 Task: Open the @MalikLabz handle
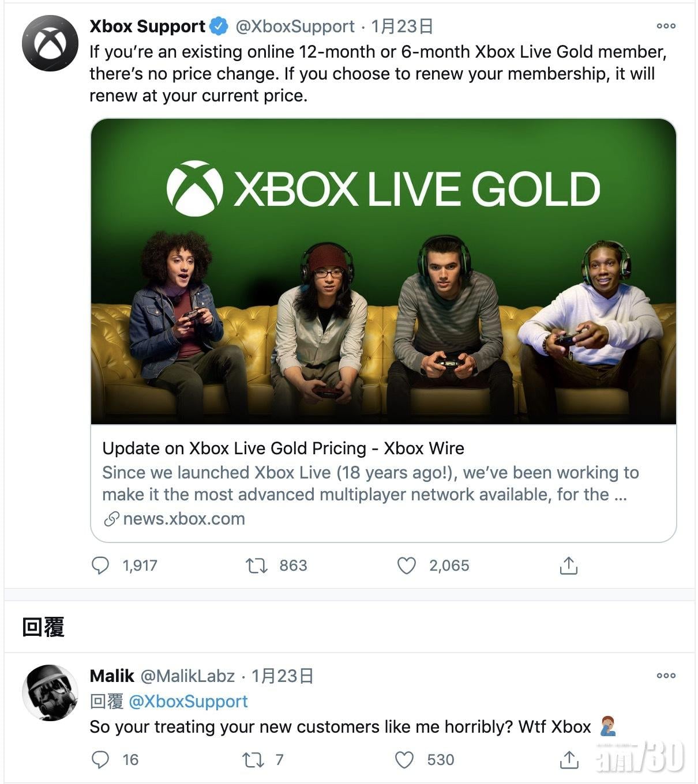(187, 676)
